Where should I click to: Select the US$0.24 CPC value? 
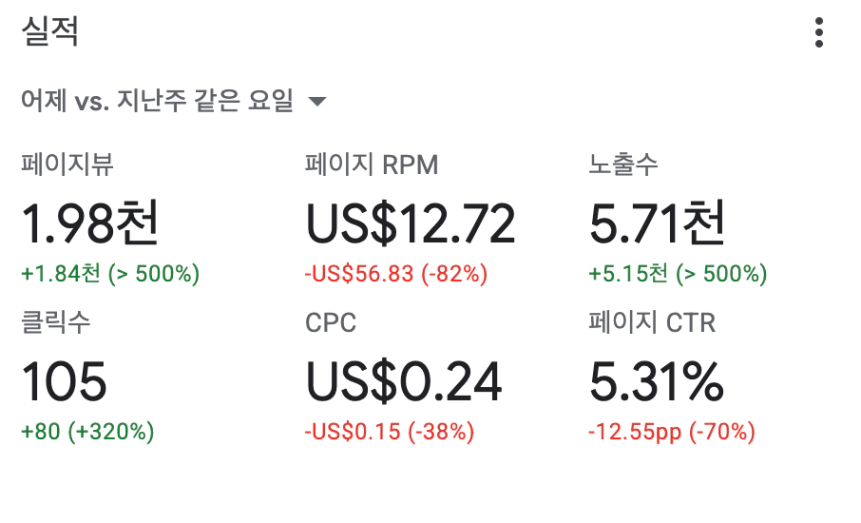(x=404, y=381)
